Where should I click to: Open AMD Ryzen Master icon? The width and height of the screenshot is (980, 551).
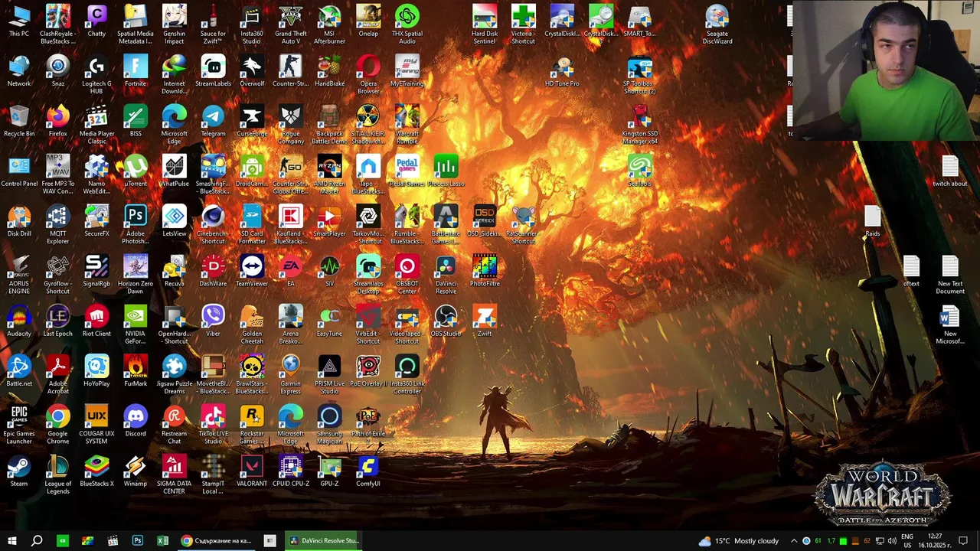tap(329, 174)
